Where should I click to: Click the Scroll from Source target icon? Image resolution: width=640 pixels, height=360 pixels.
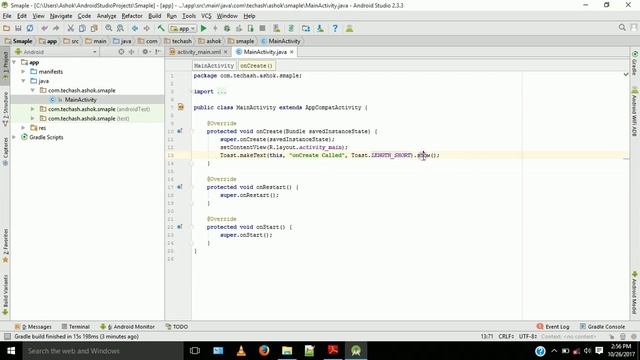coord(121,52)
